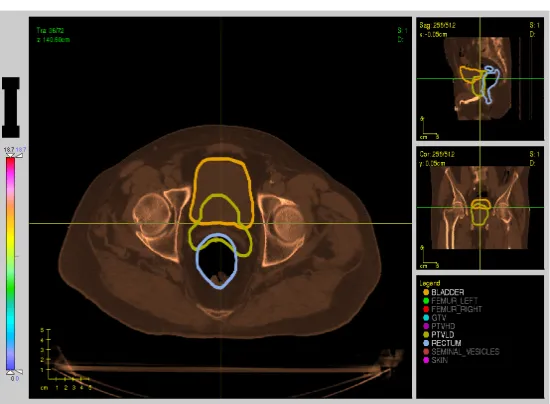
Task: Click the FEMUR_LEFT green dot in the legend
Action: coord(426,301)
